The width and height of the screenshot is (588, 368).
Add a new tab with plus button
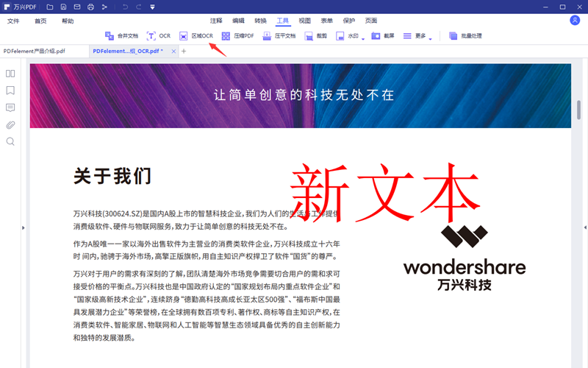coord(184,52)
